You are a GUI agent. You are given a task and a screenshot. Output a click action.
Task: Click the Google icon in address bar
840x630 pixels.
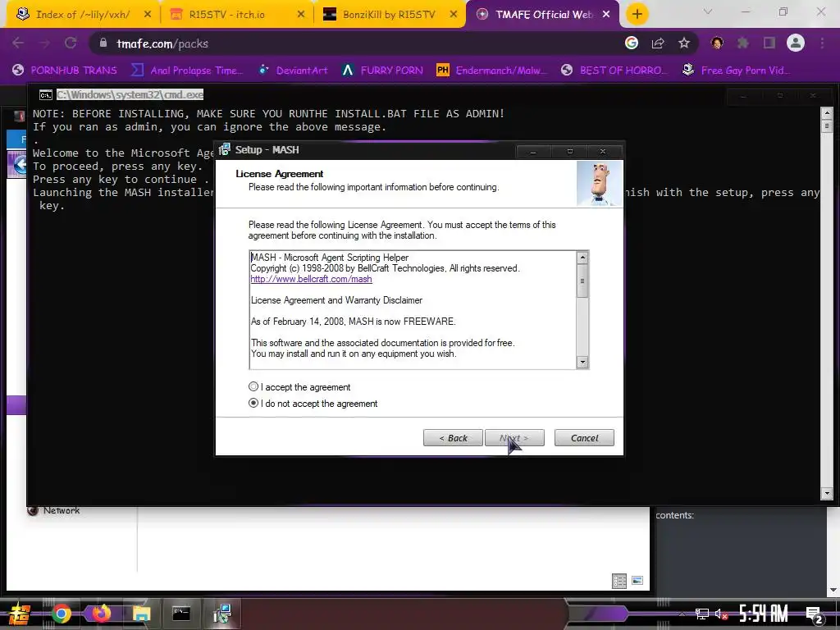[x=632, y=43]
